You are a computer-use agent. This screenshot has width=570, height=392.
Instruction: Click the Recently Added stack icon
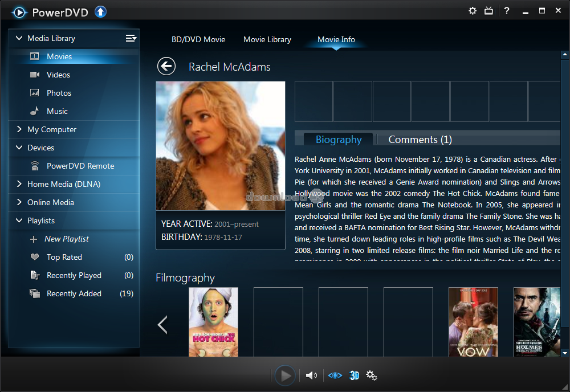[x=35, y=293]
